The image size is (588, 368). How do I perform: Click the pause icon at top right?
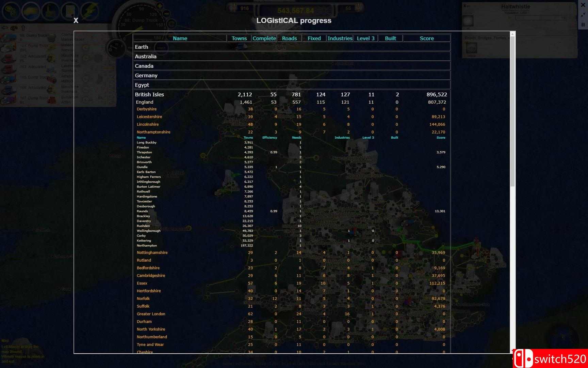click(x=583, y=25)
